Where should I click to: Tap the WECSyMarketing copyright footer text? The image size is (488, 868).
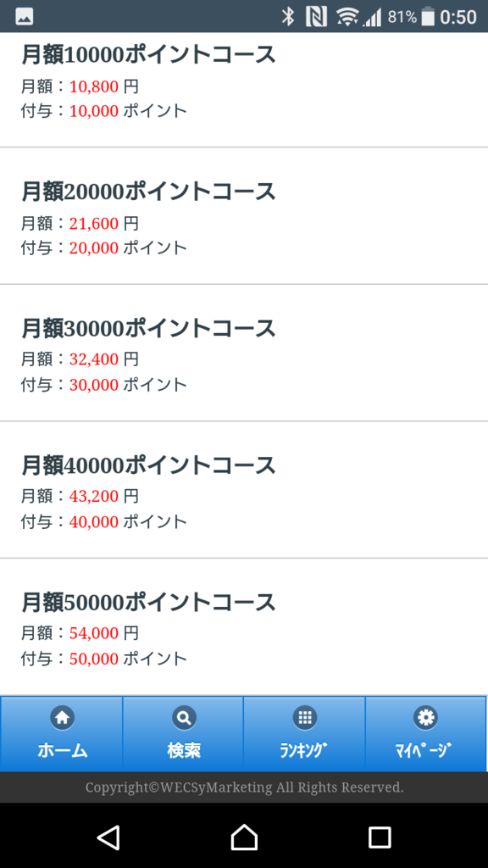coord(244,787)
